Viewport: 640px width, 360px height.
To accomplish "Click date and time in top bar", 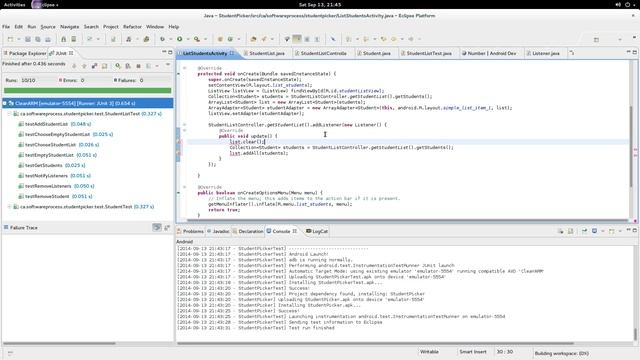I will pyautogui.click(x=320, y=5).
